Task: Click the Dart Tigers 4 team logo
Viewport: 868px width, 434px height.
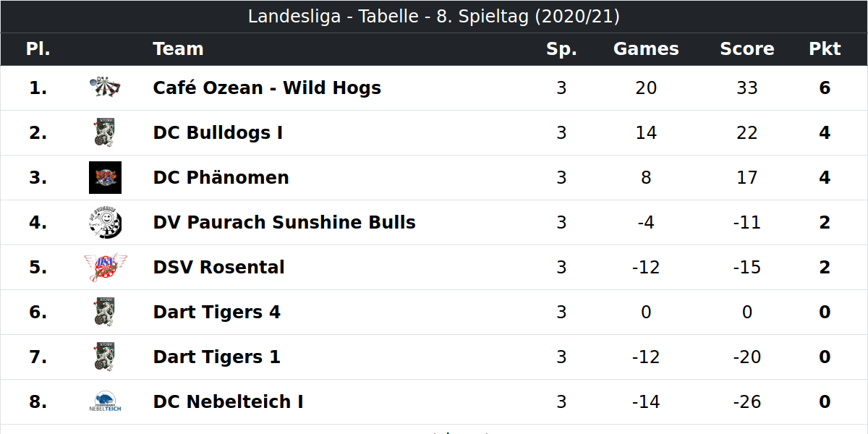Action: 105,312
